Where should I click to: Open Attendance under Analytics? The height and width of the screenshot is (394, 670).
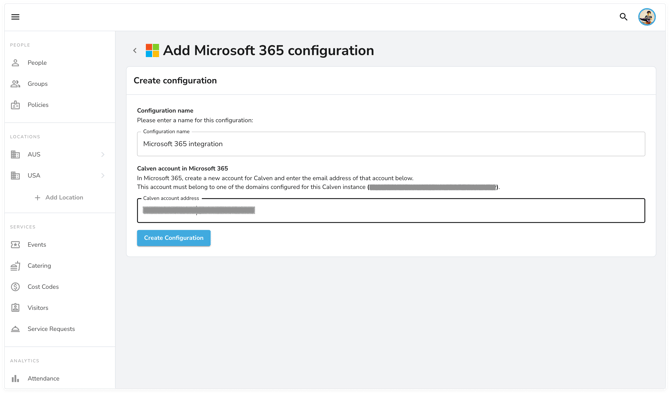point(44,379)
